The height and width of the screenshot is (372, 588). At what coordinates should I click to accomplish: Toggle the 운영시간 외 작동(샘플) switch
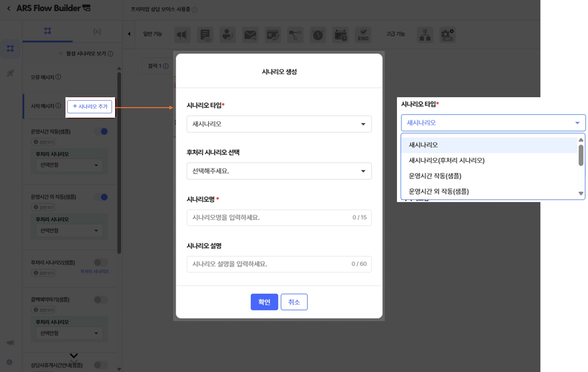click(101, 197)
